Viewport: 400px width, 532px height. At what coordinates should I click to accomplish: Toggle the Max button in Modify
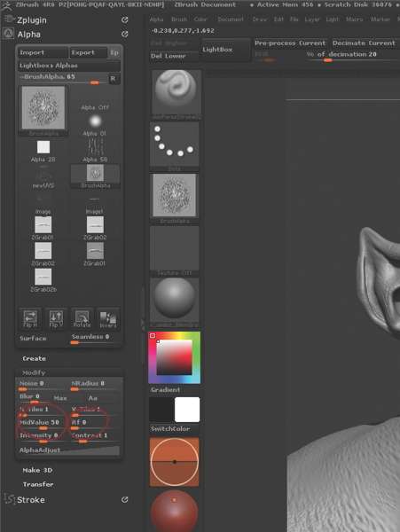[x=60, y=398]
